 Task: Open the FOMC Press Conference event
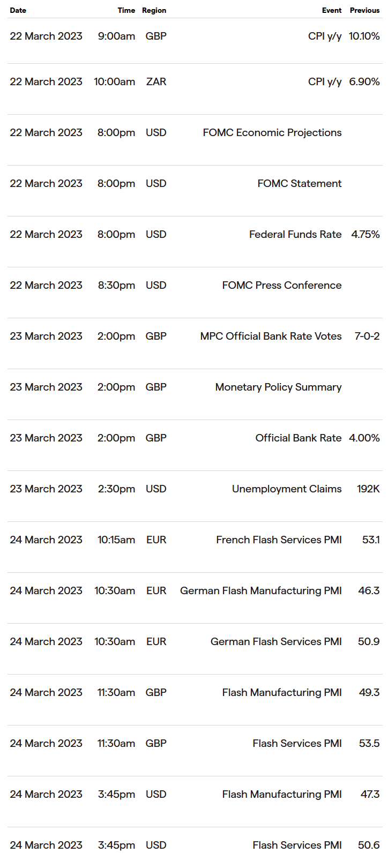click(x=282, y=285)
